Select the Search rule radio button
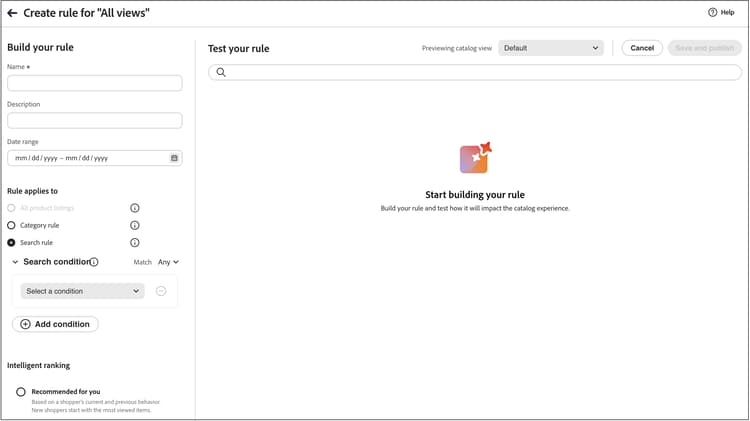The height and width of the screenshot is (421, 750). point(11,243)
